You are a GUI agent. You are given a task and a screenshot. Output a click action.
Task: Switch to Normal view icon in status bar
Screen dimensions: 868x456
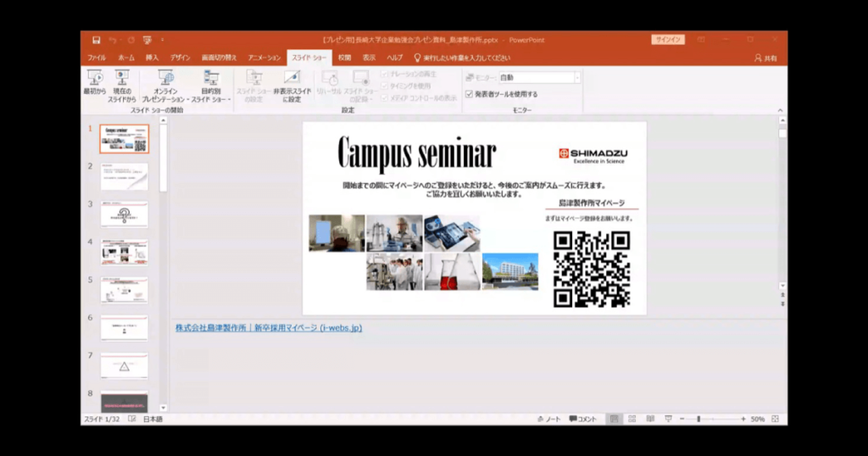pos(614,419)
